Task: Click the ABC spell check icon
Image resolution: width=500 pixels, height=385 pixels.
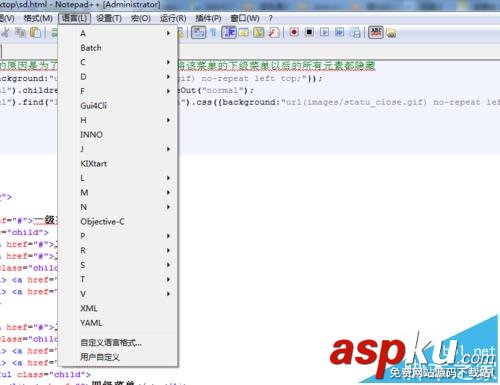Action: tap(376, 32)
